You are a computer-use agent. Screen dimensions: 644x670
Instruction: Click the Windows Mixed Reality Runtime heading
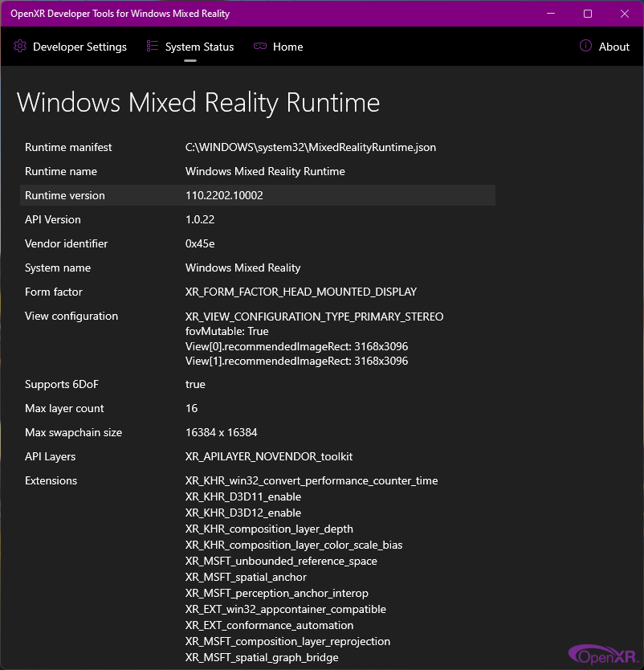point(198,103)
